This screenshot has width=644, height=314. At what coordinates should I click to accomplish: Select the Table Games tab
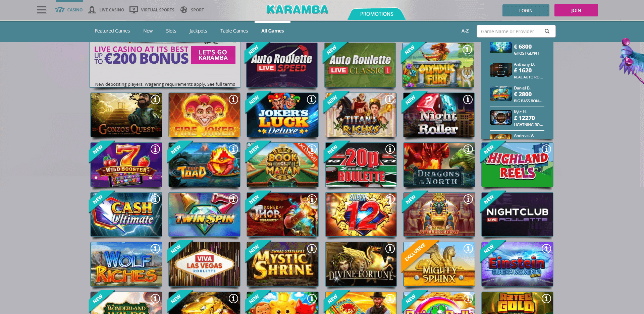(234, 31)
